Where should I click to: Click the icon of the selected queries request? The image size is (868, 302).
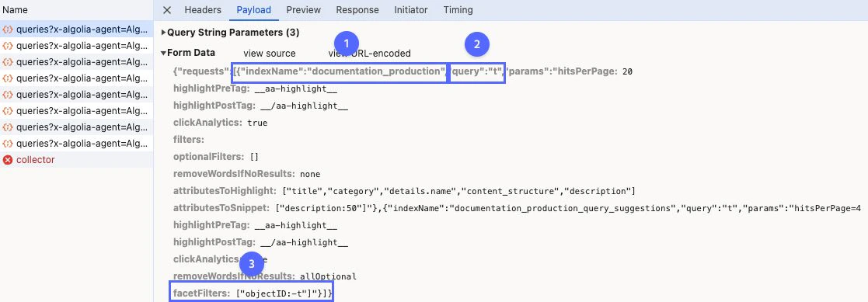click(x=8, y=30)
